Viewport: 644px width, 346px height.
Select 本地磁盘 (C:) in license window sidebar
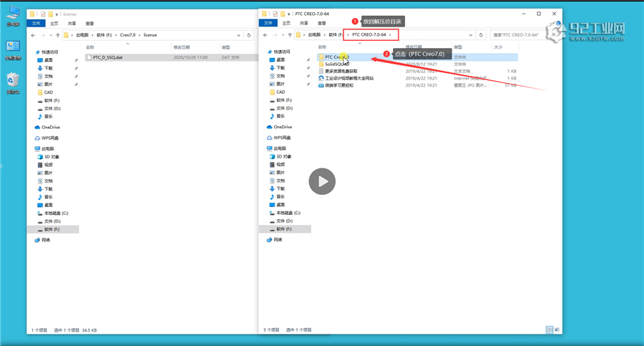[53, 213]
